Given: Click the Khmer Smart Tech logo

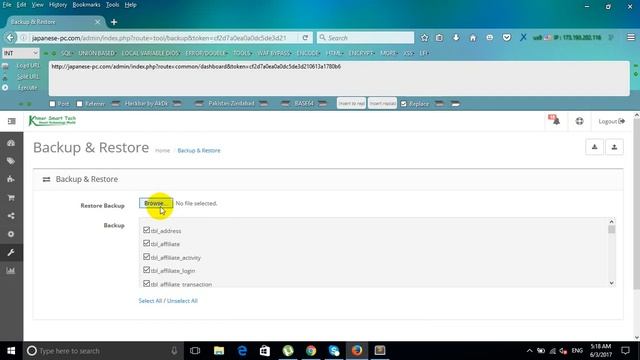Looking at the screenshot, I should (52, 120).
